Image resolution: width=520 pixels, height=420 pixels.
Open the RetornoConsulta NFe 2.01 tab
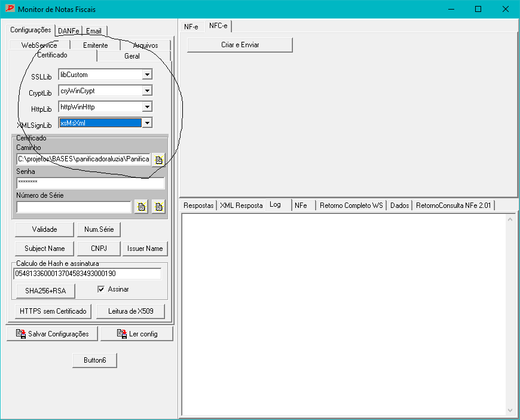[x=453, y=206]
